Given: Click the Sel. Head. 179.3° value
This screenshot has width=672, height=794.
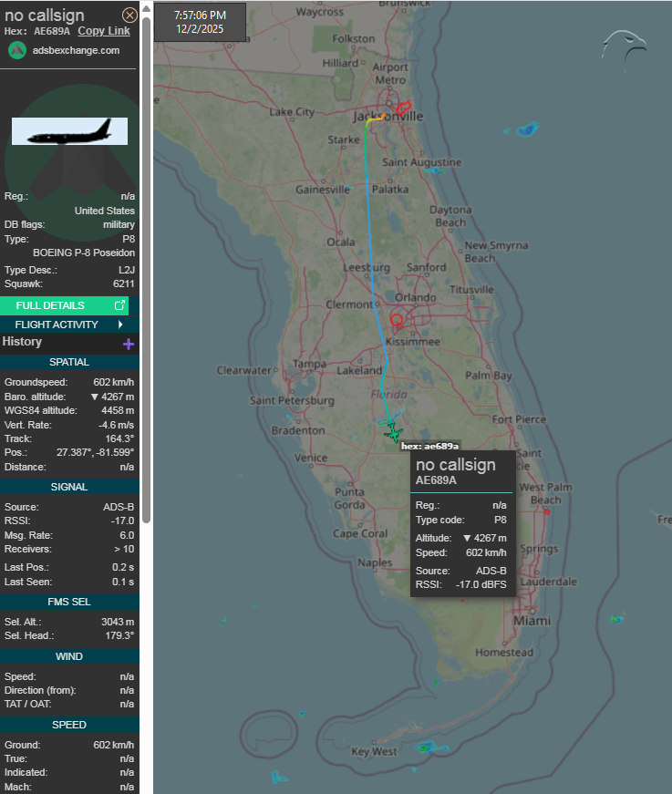Looking at the screenshot, I should [x=119, y=635].
